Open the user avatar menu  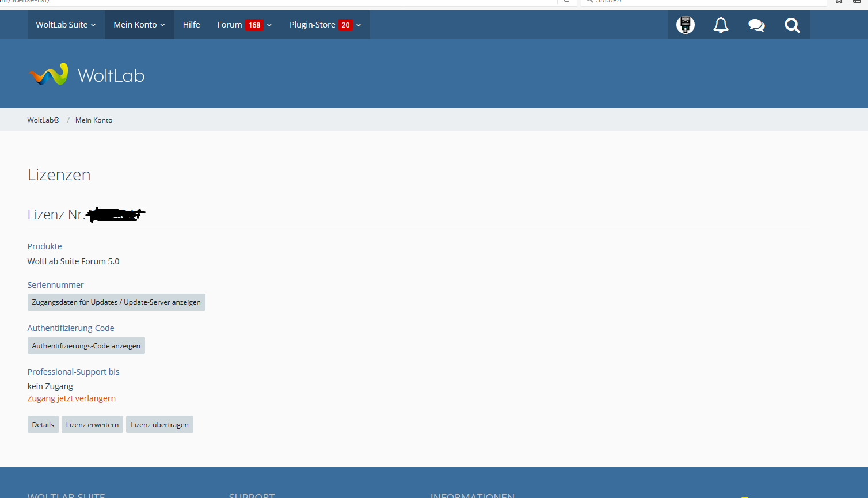[x=685, y=25]
